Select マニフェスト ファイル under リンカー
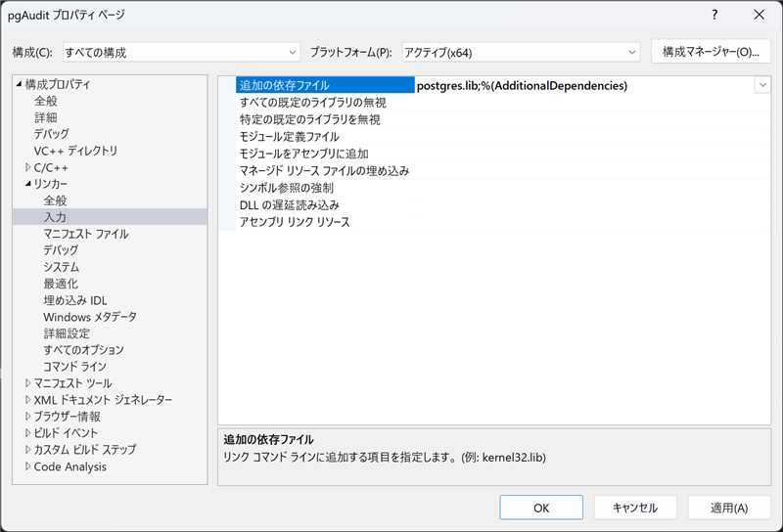Image resolution: width=783 pixels, height=532 pixels. coord(86,234)
